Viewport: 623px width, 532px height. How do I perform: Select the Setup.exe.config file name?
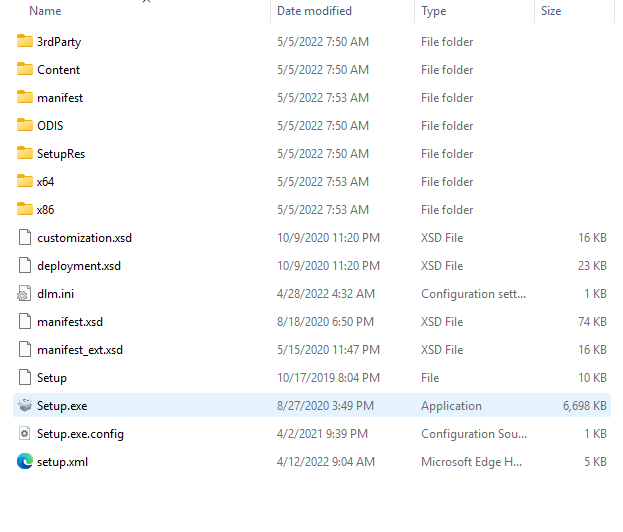80,434
